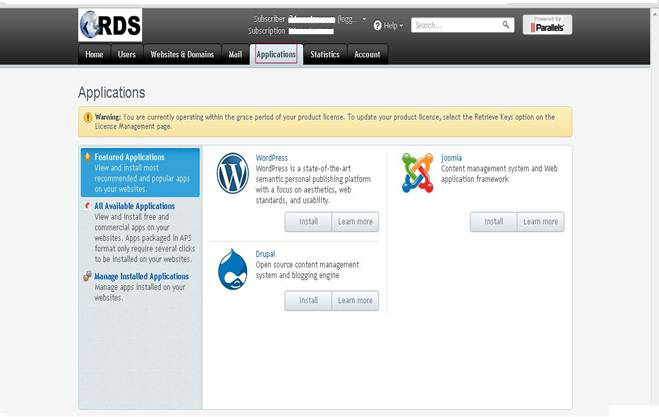This screenshot has height=417, width=659.
Task: Install Drupal
Action: click(x=308, y=301)
